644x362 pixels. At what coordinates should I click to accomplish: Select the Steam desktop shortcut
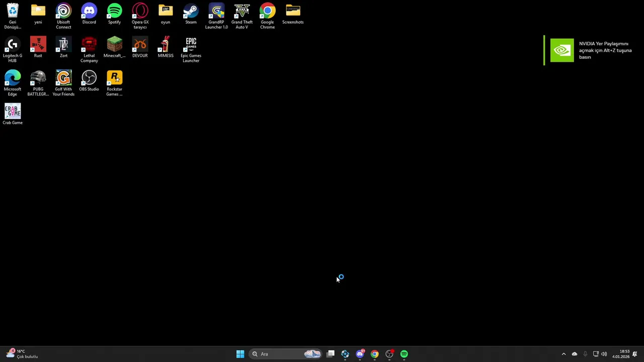[x=191, y=14]
